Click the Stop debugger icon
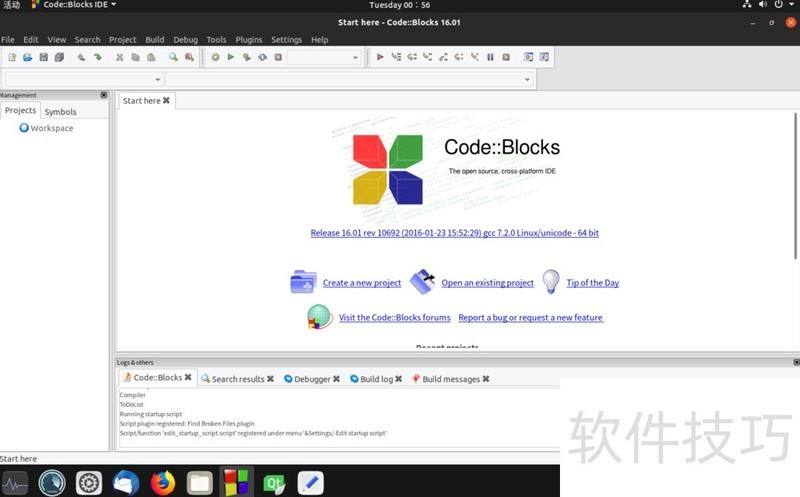Screen dimensions: 800x497 click(506, 57)
